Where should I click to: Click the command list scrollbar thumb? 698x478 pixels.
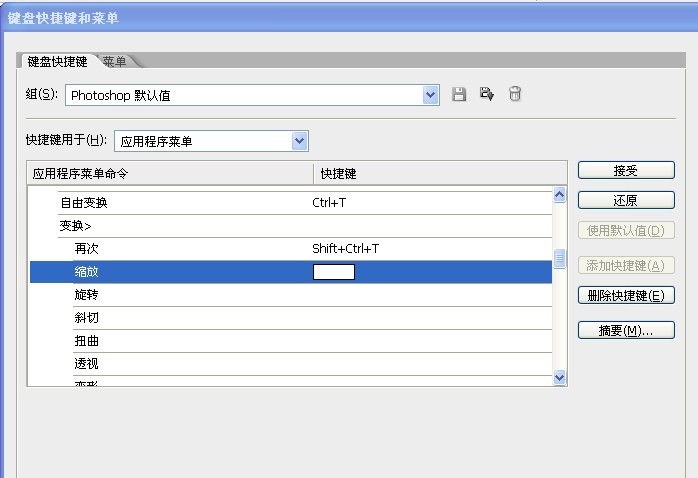pos(560,259)
